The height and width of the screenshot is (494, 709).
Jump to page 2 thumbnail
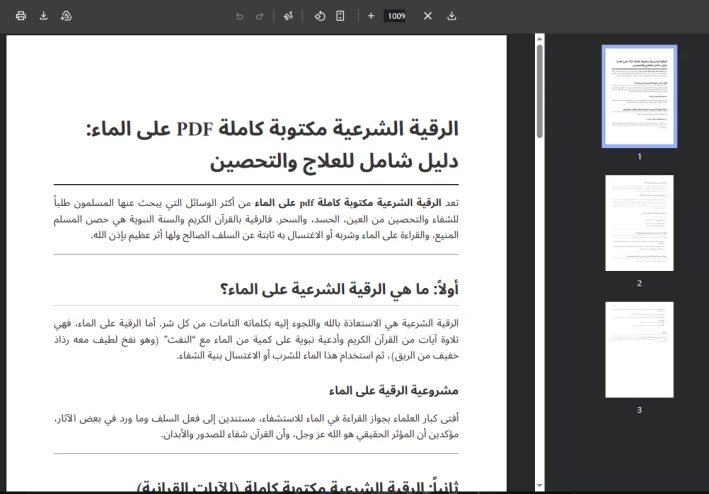[x=639, y=223]
